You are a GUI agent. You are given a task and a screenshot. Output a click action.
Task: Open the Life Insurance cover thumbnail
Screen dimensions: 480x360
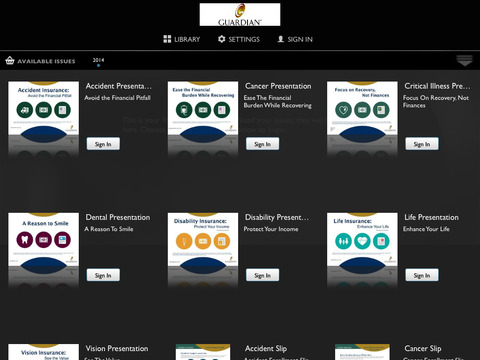[362, 250]
